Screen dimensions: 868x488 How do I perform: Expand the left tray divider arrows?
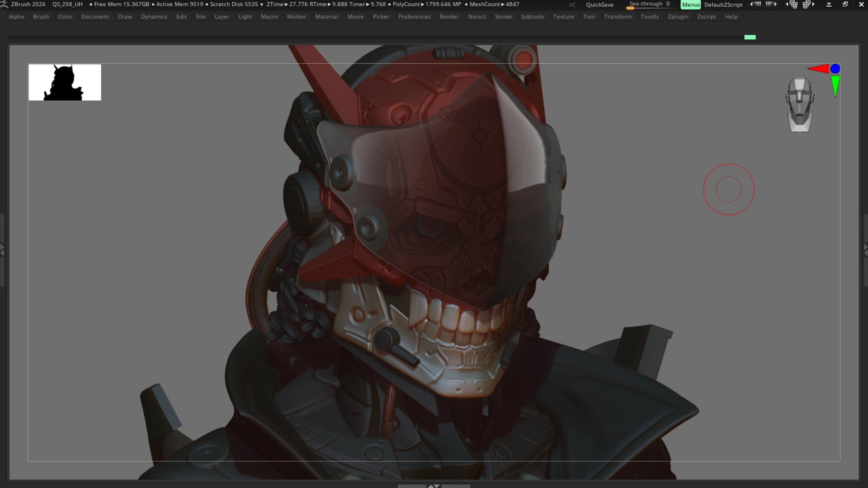pos(2,250)
